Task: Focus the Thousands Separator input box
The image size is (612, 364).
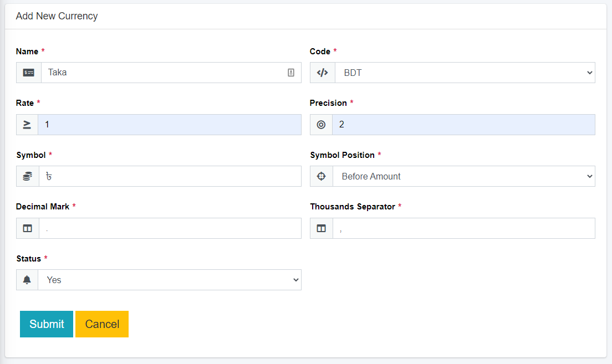Action: pos(463,228)
